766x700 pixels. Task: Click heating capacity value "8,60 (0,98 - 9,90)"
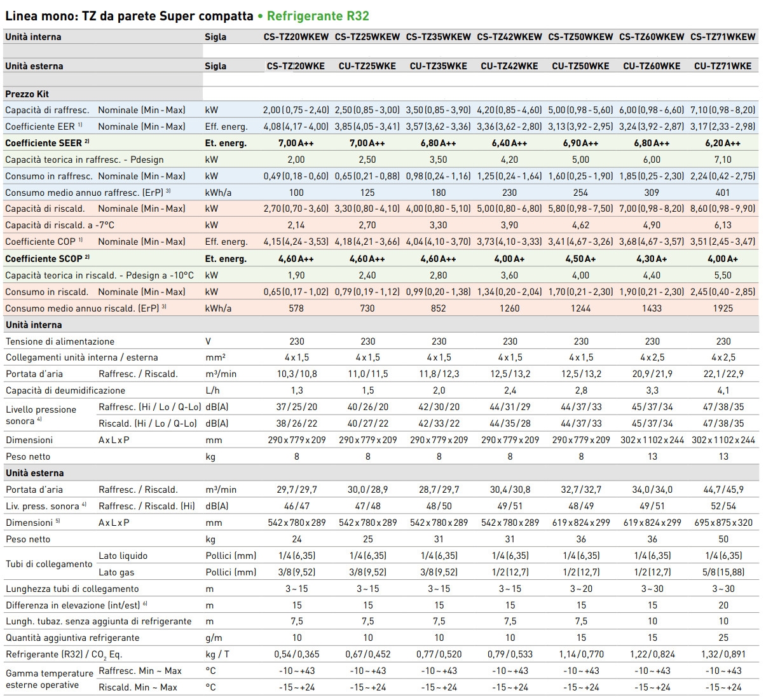(x=723, y=209)
